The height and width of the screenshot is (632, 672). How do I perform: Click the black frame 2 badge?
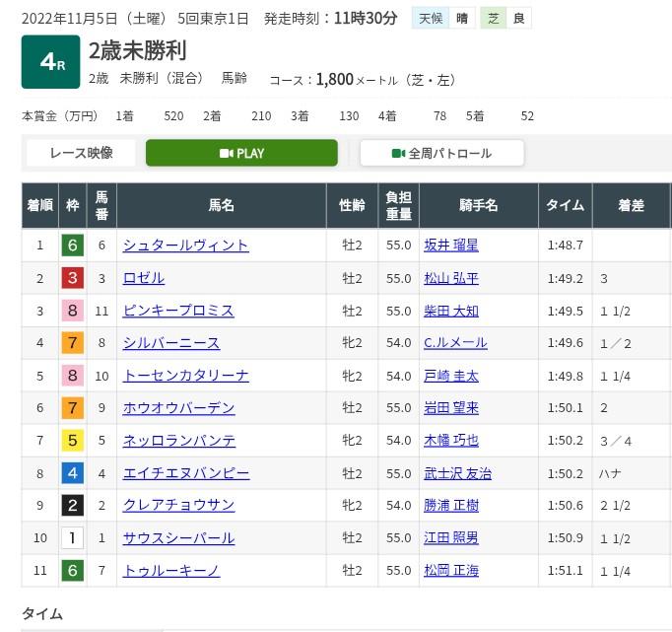pyautogui.click(x=72, y=506)
